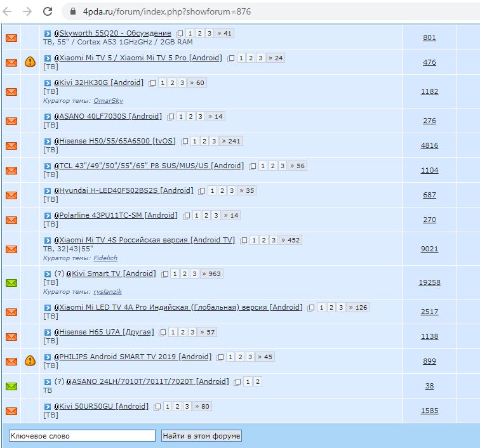Open the Skyworth 55Q20 - Обсуждение topic
480x448 pixels.
coord(115,33)
